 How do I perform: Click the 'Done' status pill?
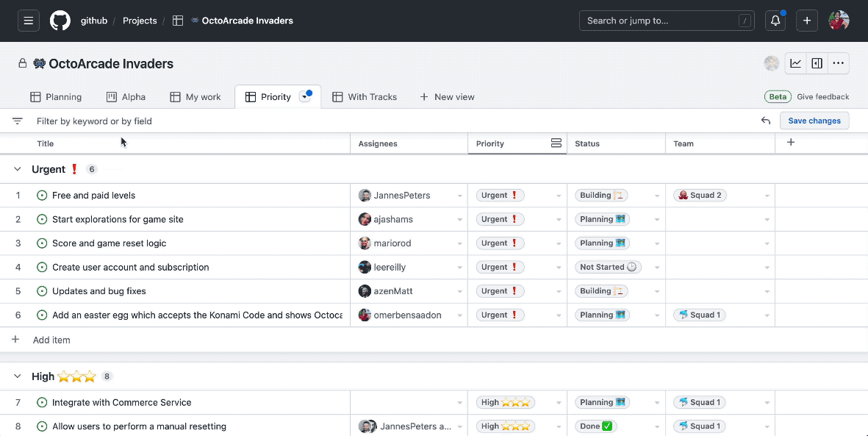(x=595, y=426)
